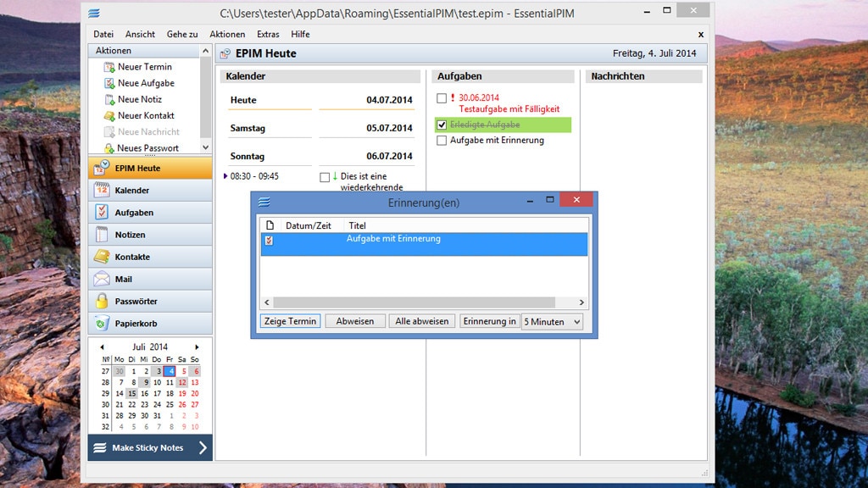Image resolution: width=868 pixels, height=488 pixels.
Task: Uncheck the Erledigte Aufgabe checkbox
Action: (441, 125)
